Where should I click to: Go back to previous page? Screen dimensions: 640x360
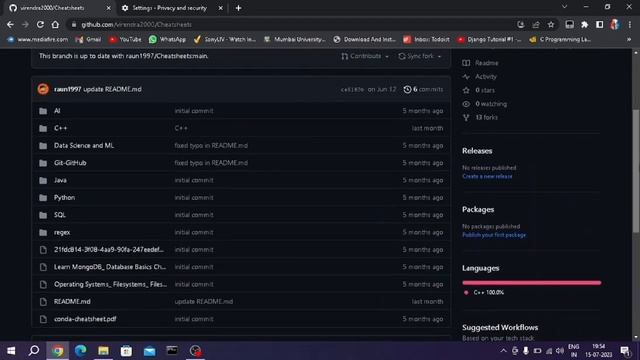tap(10, 24)
